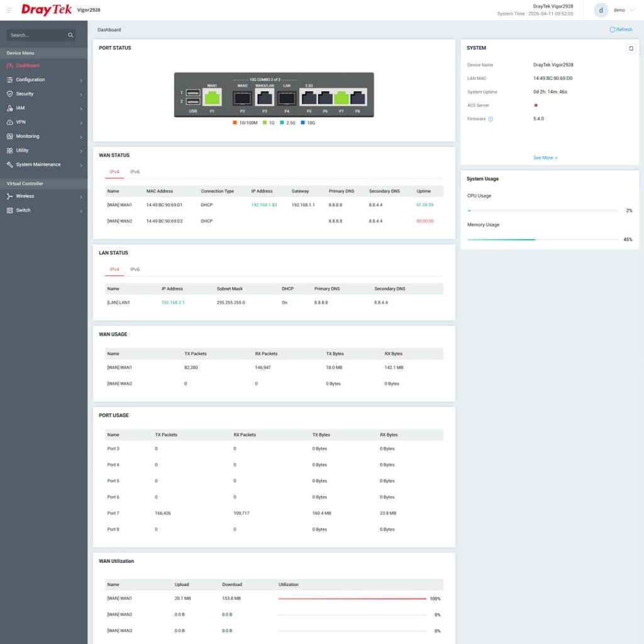Click the Firmware info icon
Screen dimensions: 644x644
point(491,119)
